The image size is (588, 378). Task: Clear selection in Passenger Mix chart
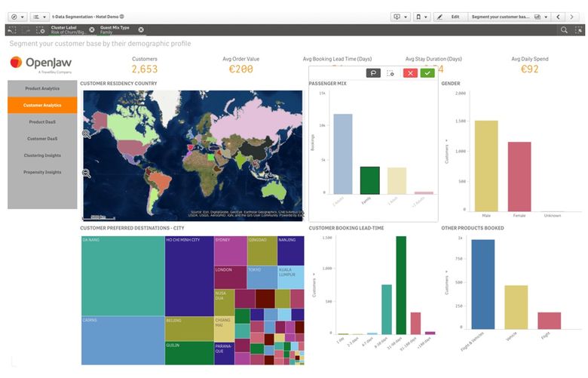tap(390, 73)
